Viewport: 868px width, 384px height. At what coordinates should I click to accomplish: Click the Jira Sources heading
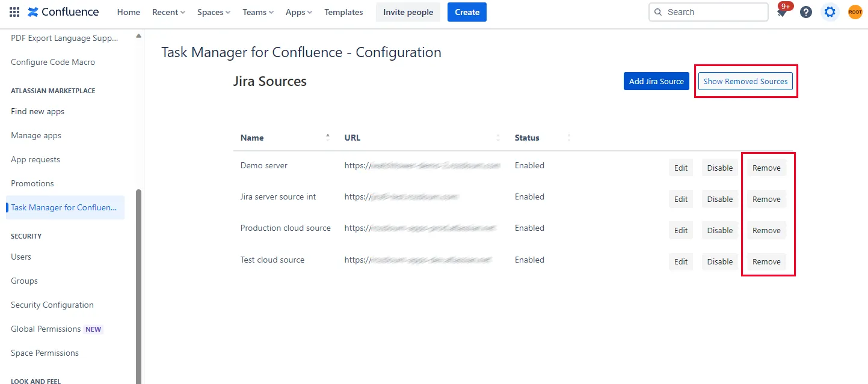pyautogui.click(x=270, y=81)
